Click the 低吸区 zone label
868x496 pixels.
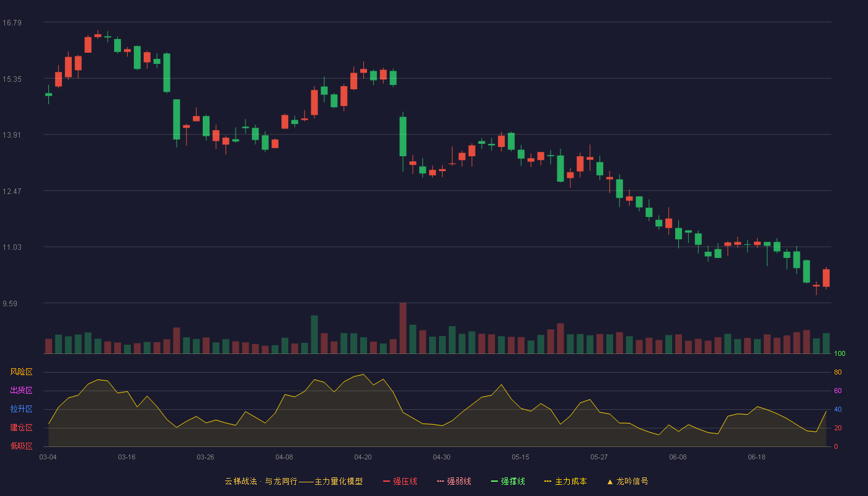pyautogui.click(x=21, y=446)
